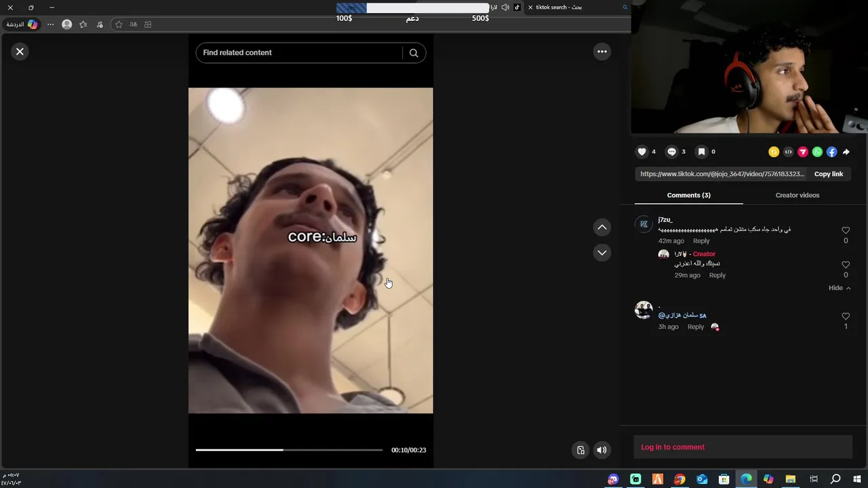The width and height of the screenshot is (868, 488).
Task: Collapse replies with the Hide chevron
Action: (840, 288)
